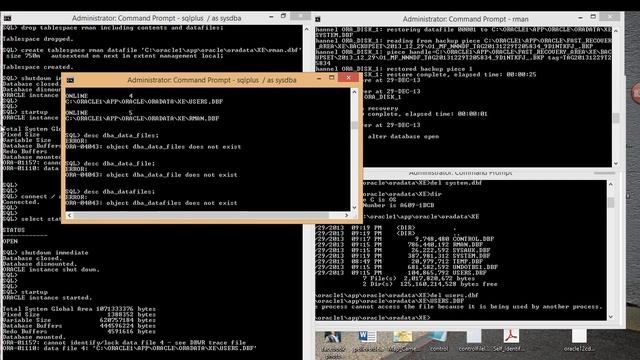Restore down the background sqlplus window

283,16
